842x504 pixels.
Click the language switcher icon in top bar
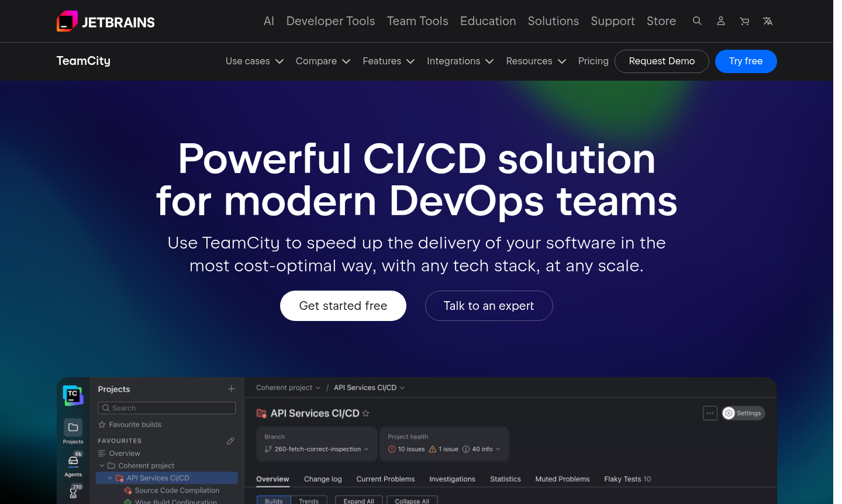point(768,20)
